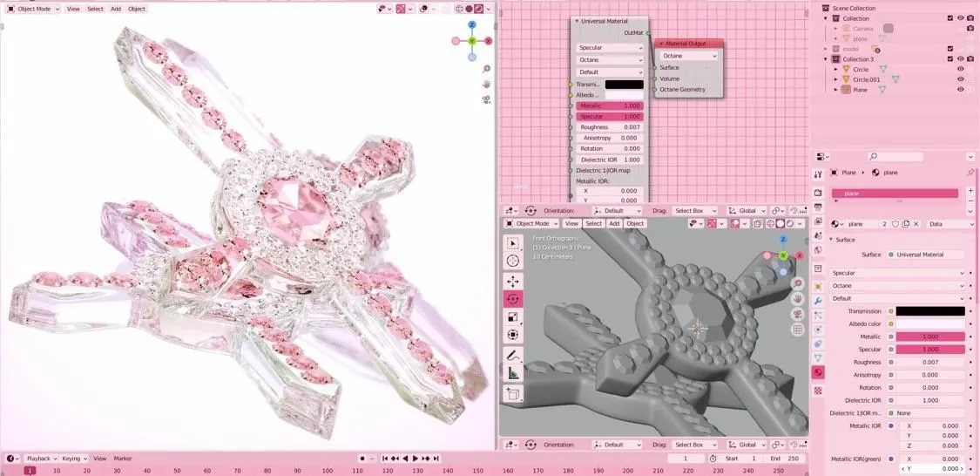Image resolution: width=980 pixels, height=476 pixels.
Task: Add a material slot with plus button
Action: pos(970,190)
